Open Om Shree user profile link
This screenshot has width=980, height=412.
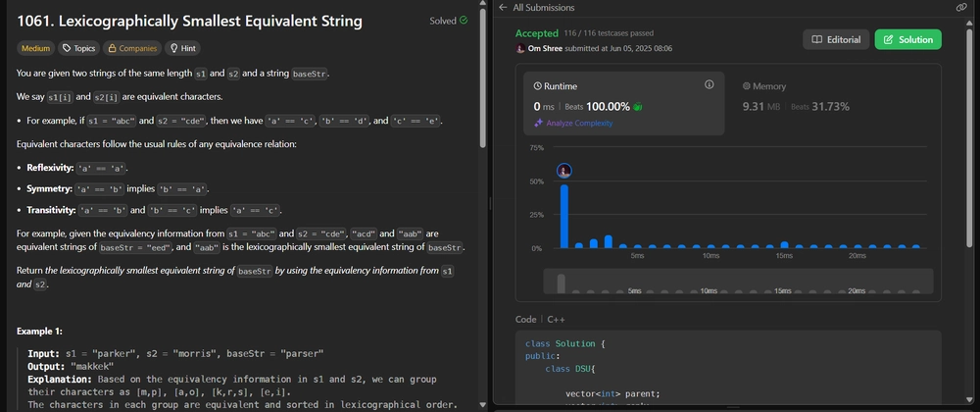[x=544, y=48]
